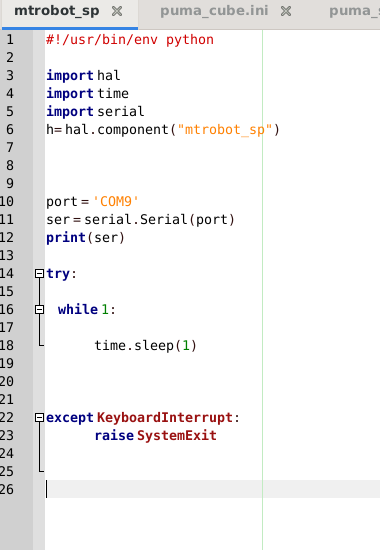The width and height of the screenshot is (380, 550).
Task: Click on the import serial line
Action: 95,112
